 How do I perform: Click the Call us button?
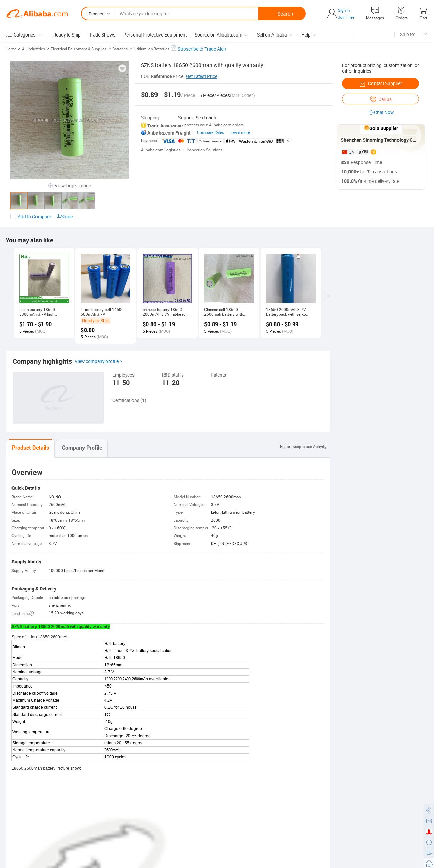coord(381,99)
